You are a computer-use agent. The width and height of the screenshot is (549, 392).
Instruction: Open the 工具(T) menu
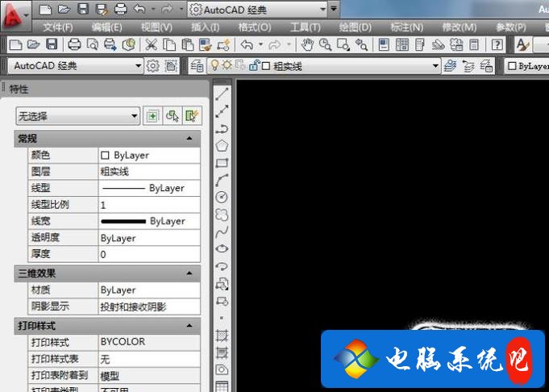click(x=306, y=27)
